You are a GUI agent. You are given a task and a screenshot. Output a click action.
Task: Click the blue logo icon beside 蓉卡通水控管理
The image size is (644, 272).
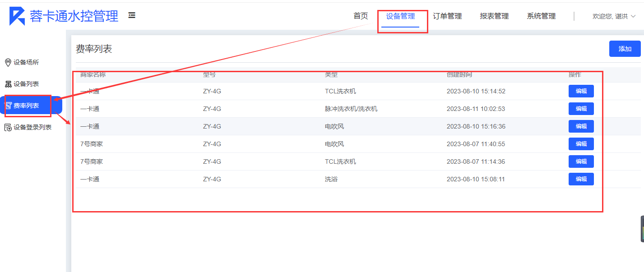(17, 16)
